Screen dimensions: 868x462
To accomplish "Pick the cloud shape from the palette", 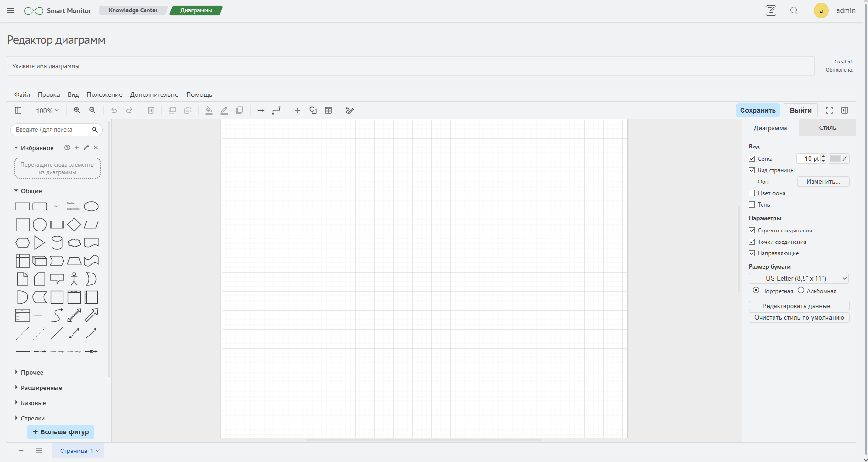I will pos(74,243).
